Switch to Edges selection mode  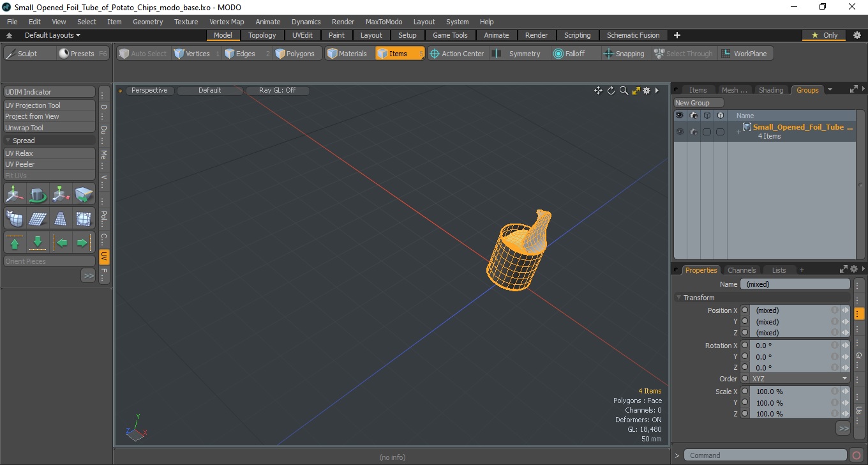pyautogui.click(x=240, y=54)
